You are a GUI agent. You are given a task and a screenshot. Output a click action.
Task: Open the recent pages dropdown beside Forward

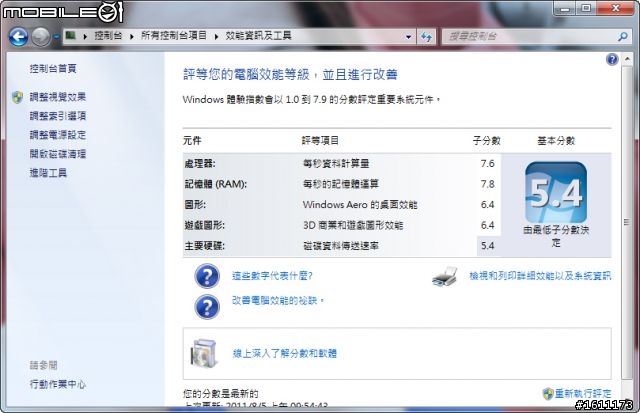tap(56, 37)
